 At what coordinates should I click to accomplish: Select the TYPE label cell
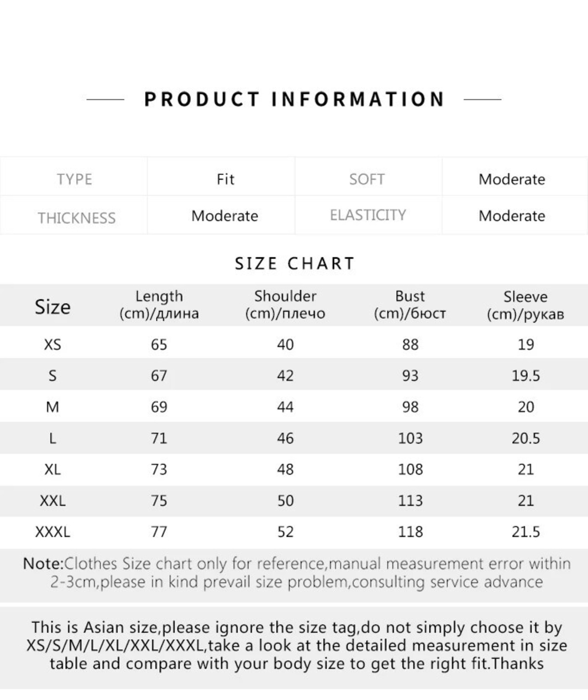[x=74, y=179]
